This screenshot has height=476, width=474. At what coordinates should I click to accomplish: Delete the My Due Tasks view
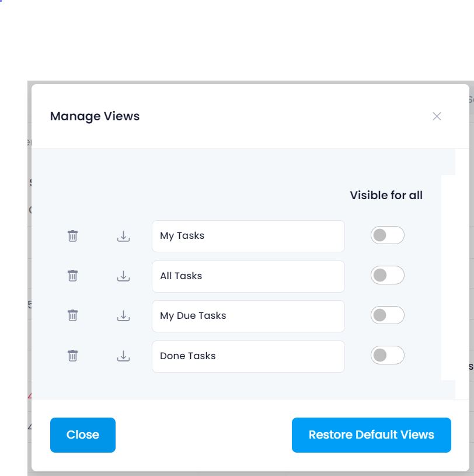click(x=72, y=315)
